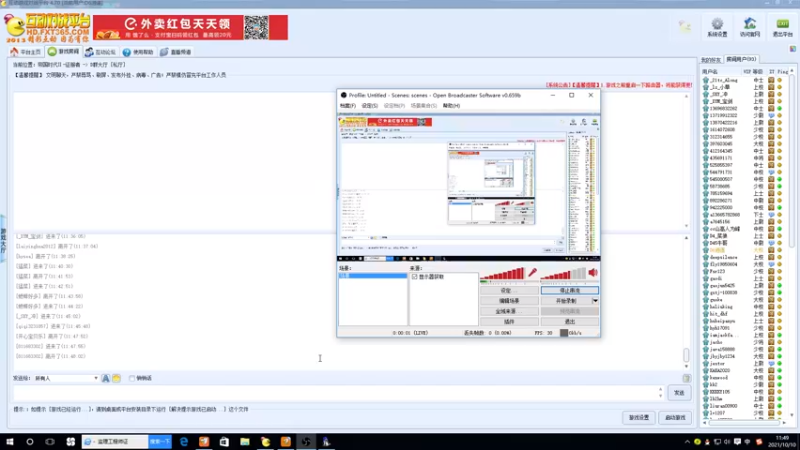Open the live channel tab
The height and width of the screenshot is (450, 800).
[x=176, y=52]
